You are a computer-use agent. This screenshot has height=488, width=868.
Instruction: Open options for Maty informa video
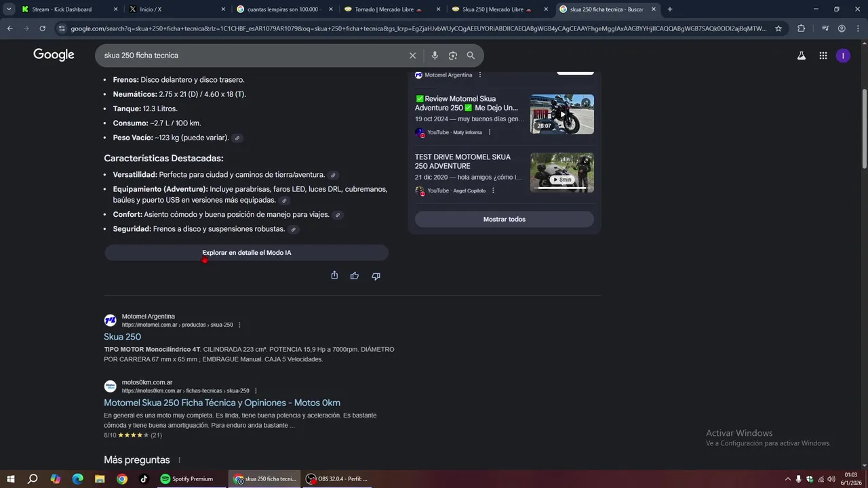(x=490, y=133)
